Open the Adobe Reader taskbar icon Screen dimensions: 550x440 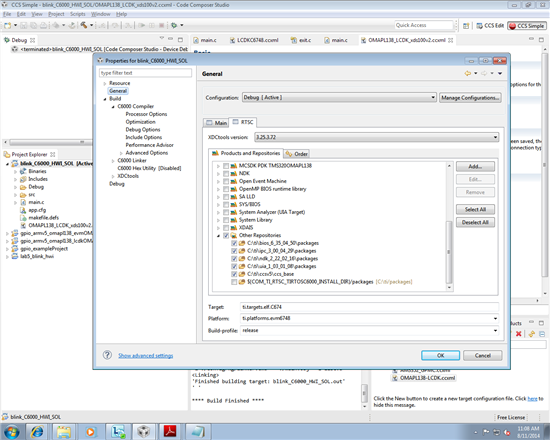pyautogui.click(x=170, y=431)
